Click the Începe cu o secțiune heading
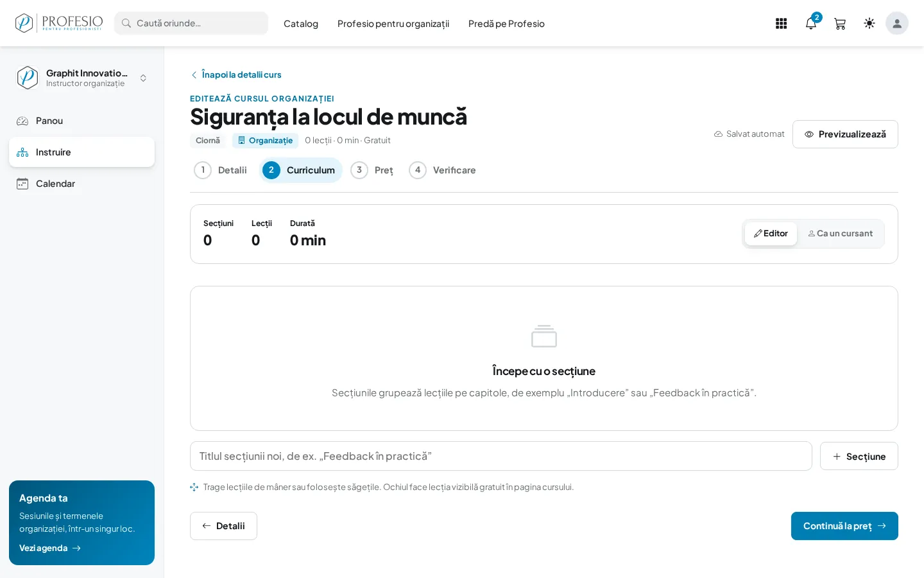Image resolution: width=924 pixels, height=578 pixels. (544, 371)
